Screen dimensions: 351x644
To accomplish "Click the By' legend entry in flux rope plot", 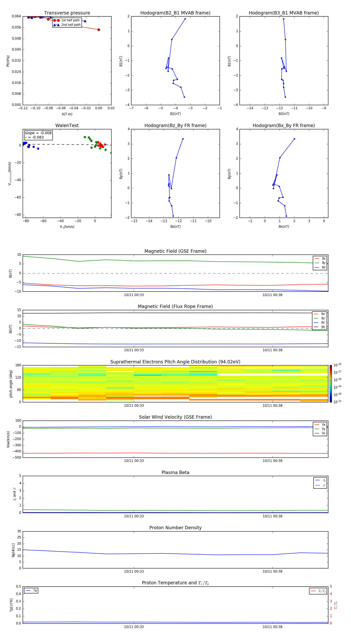I will 320,318.
